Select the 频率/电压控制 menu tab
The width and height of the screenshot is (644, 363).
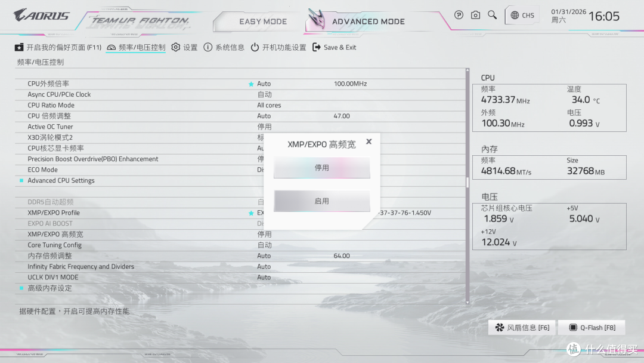[136, 47]
